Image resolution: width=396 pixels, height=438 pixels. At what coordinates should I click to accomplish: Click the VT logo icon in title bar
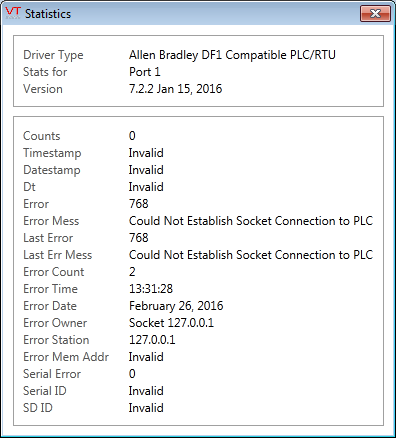13,13
